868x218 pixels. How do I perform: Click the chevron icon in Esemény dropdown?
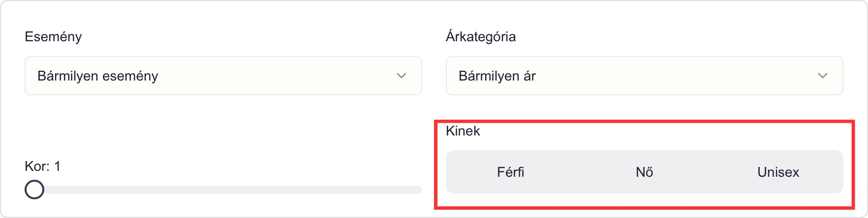pyautogui.click(x=402, y=76)
